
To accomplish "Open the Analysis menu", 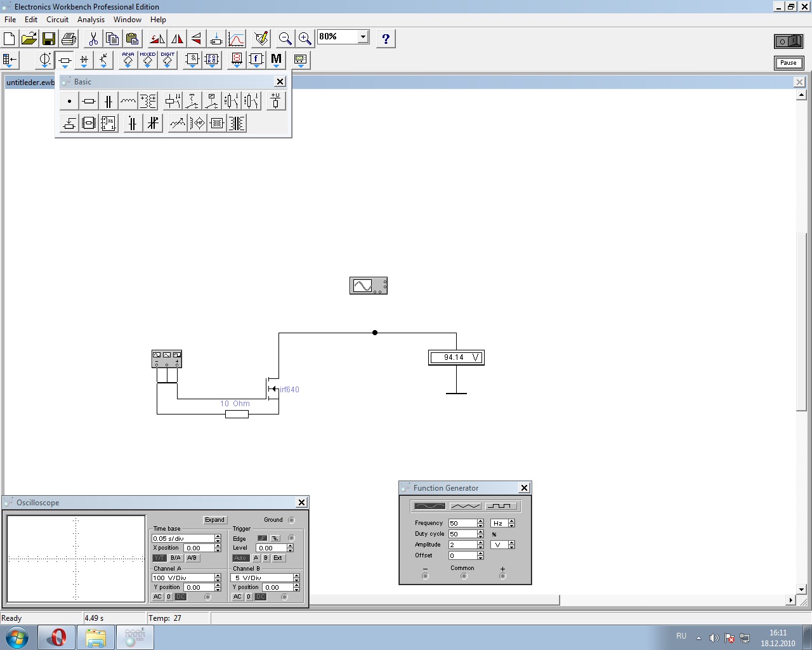I will pyautogui.click(x=91, y=20).
